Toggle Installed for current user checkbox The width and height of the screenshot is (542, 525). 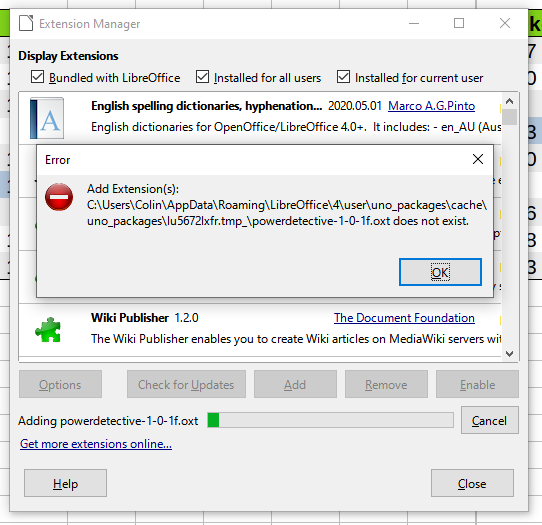click(343, 77)
